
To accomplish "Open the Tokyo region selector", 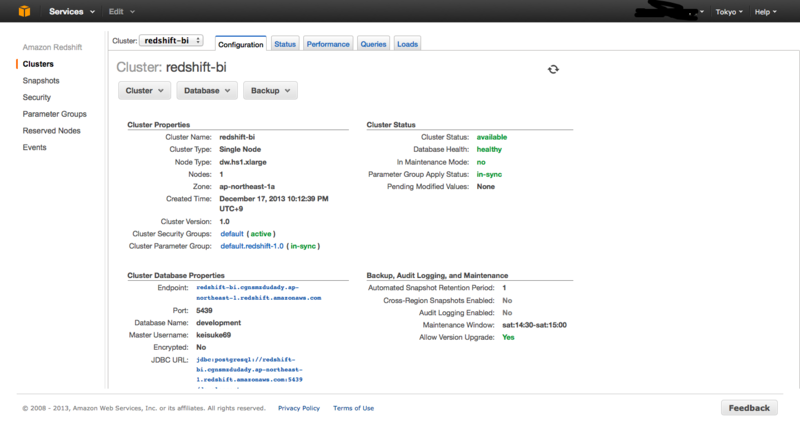I will [x=729, y=12].
